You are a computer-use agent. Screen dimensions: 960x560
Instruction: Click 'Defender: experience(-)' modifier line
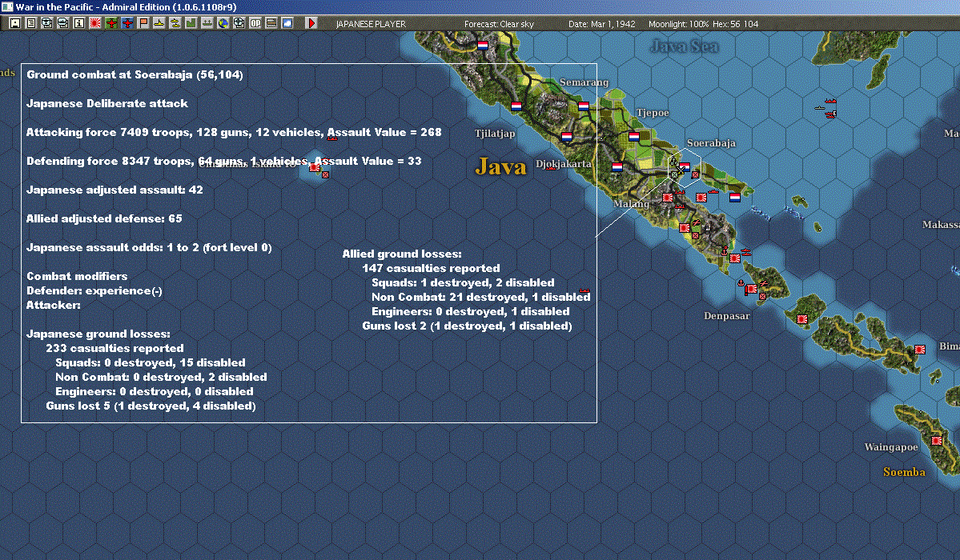point(94,290)
